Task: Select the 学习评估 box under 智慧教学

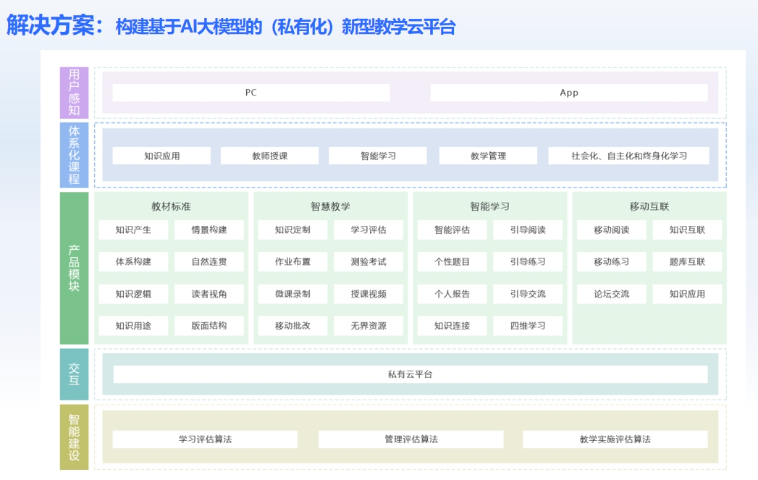Action: pyautogui.click(x=368, y=230)
